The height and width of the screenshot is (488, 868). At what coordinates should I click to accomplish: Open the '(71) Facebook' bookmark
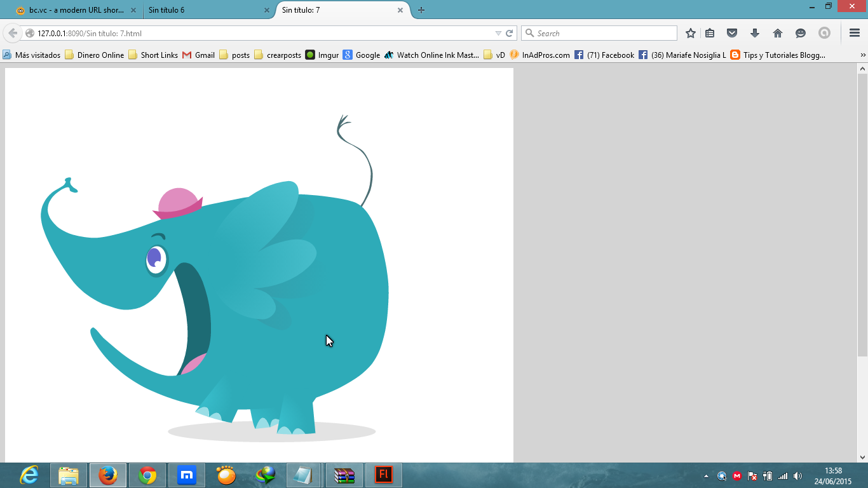click(x=604, y=55)
